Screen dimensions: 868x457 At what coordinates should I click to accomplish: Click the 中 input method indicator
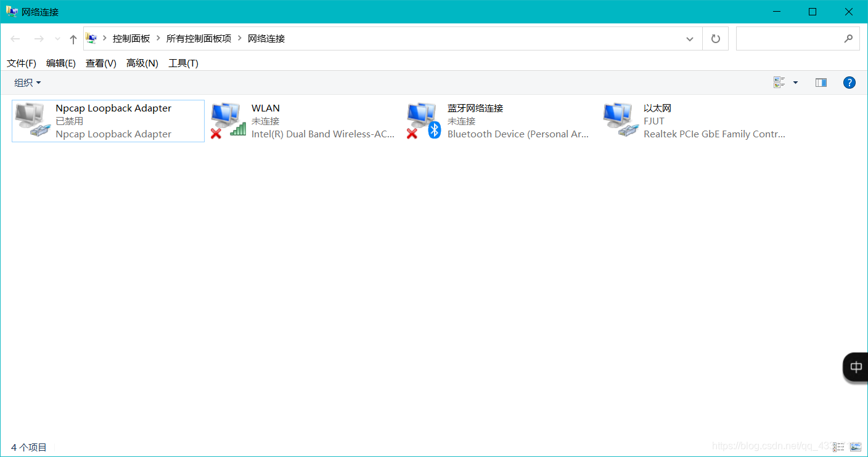click(x=856, y=368)
